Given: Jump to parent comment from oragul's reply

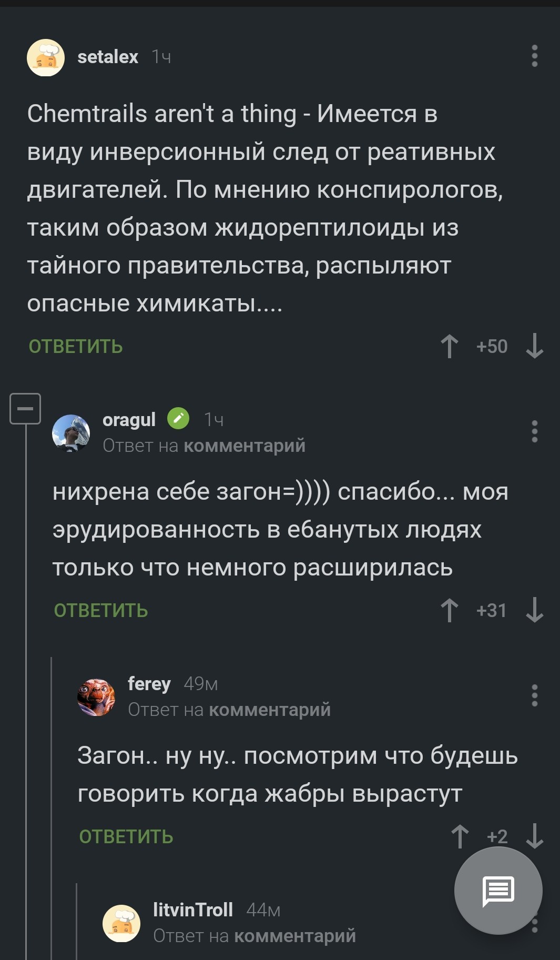Looking at the screenshot, I should coord(244,446).
